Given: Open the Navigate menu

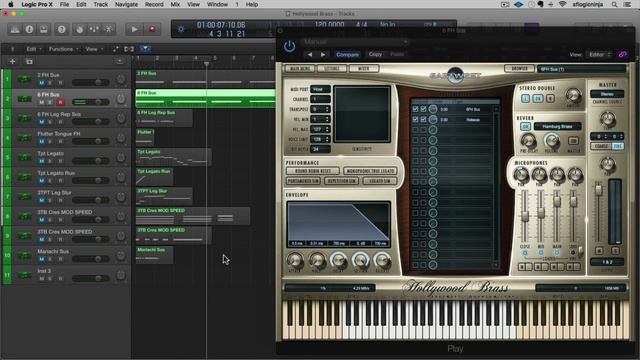Looking at the screenshot, I should pyautogui.click(x=126, y=4).
